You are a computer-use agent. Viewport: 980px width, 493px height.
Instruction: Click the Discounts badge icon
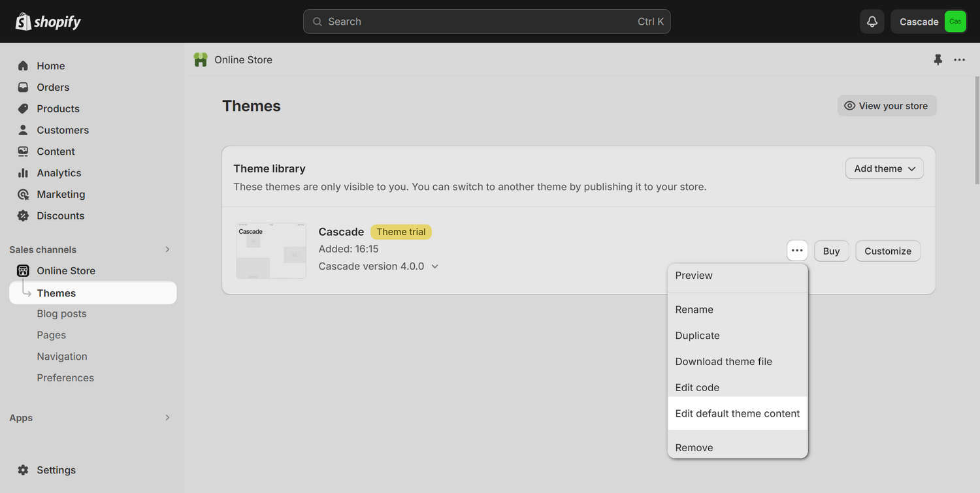click(23, 215)
